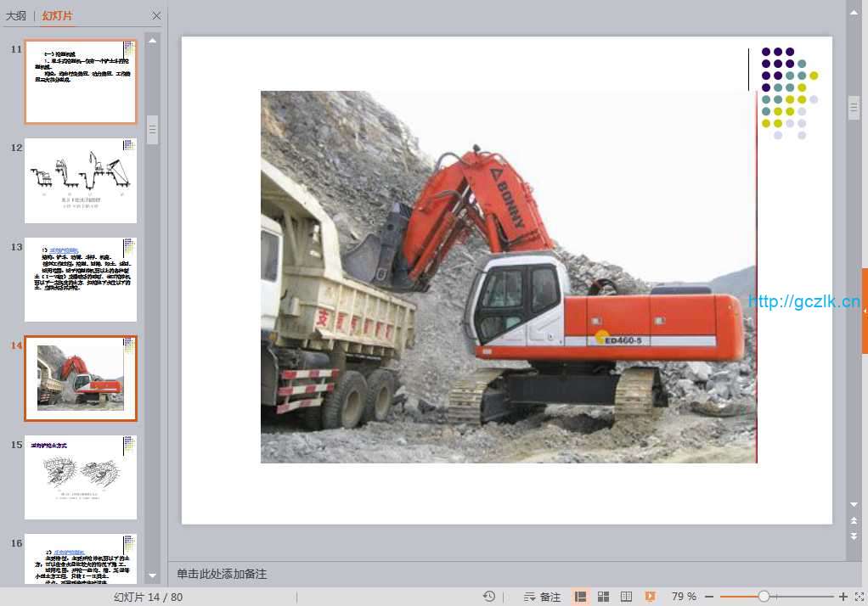This screenshot has height=606, width=868.
Task: Toggle the 备注 notes pane
Action: pyautogui.click(x=542, y=597)
